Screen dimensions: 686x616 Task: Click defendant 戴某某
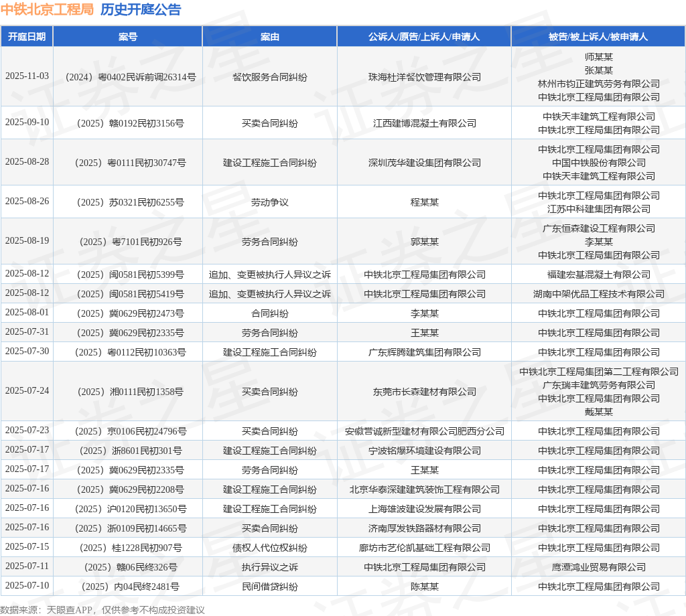pyautogui.click(x=598, y=412)
